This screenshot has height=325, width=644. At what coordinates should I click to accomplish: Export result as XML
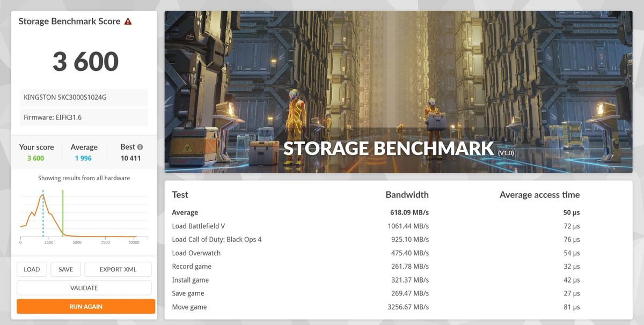point(118,269)
